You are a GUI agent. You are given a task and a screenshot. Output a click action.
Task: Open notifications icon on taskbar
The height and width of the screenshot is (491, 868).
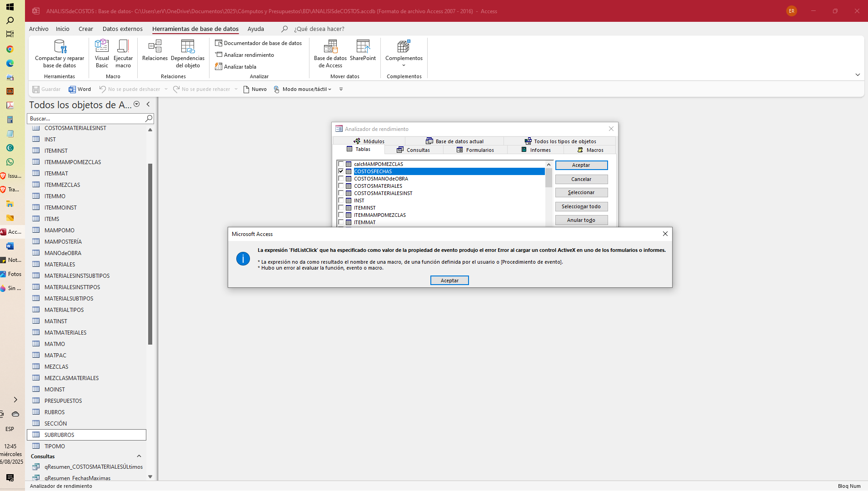[10, 477]
